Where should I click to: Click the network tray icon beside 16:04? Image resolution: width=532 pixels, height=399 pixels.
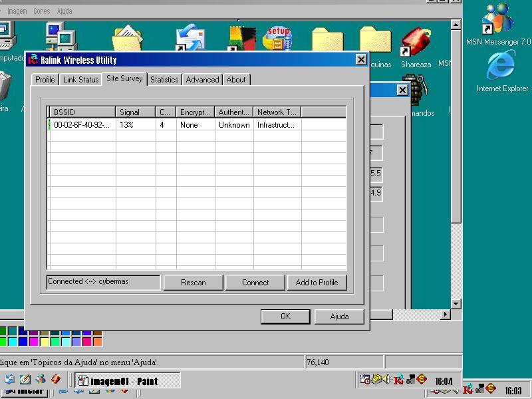(x=410, y=379)
